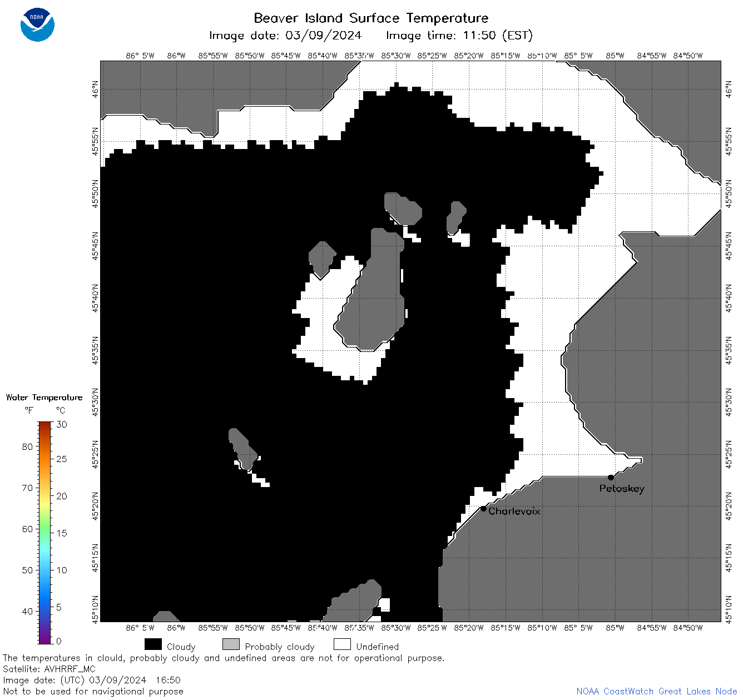Click the 40 value on the Fahrenheit scale
This screenshot has height=700, width=743.
click(27, 611)
